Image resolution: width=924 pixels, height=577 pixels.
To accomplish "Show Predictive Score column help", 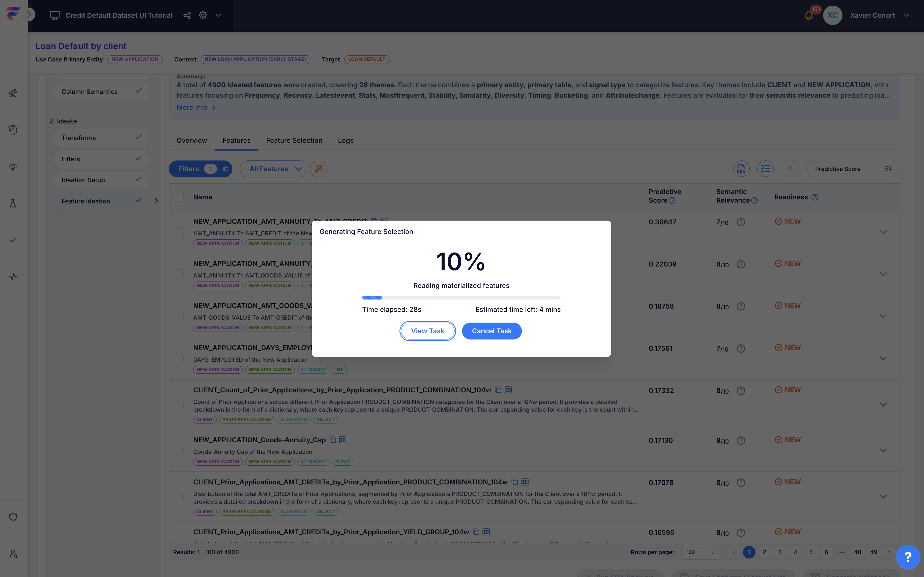I will pyautogui.click(x=672, y=200).
